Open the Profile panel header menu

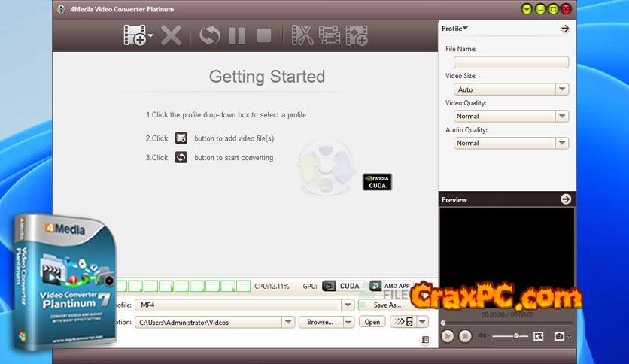(455, 29)
